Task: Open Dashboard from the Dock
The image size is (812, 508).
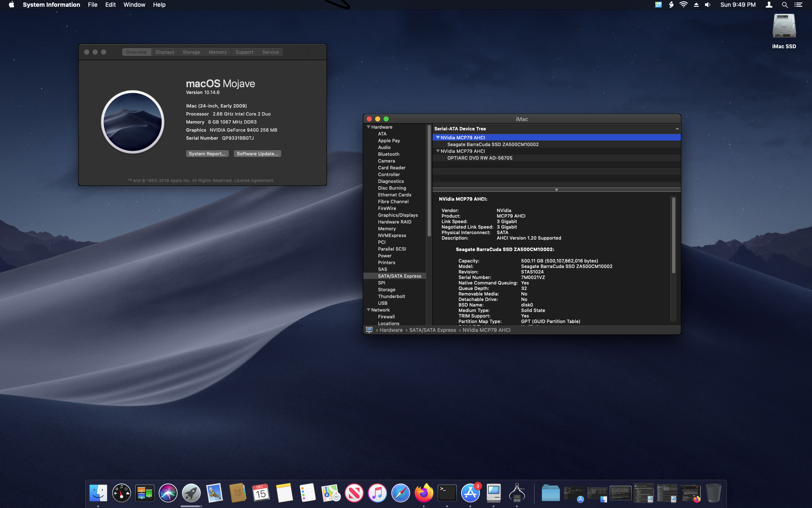Action: point(121,493)
